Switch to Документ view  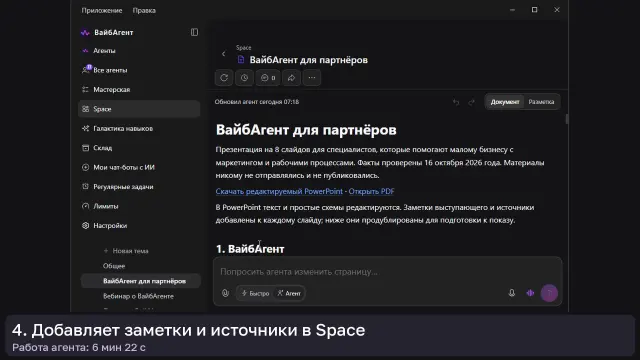tap(505, 102)
